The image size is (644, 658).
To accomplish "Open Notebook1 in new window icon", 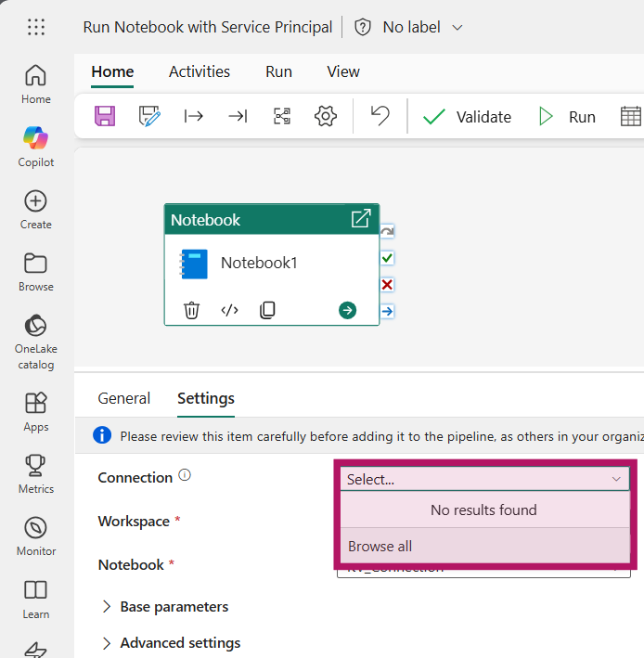I will 360,219.
